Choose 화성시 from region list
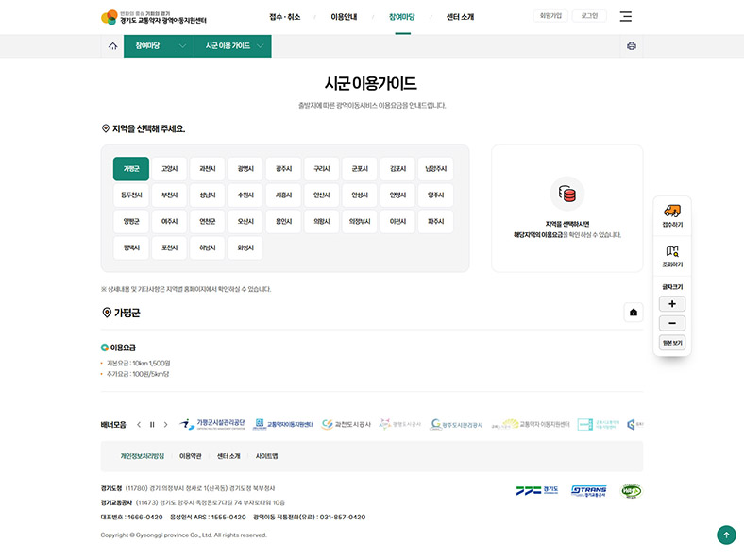Screen dimensions: 744x560 245,248
